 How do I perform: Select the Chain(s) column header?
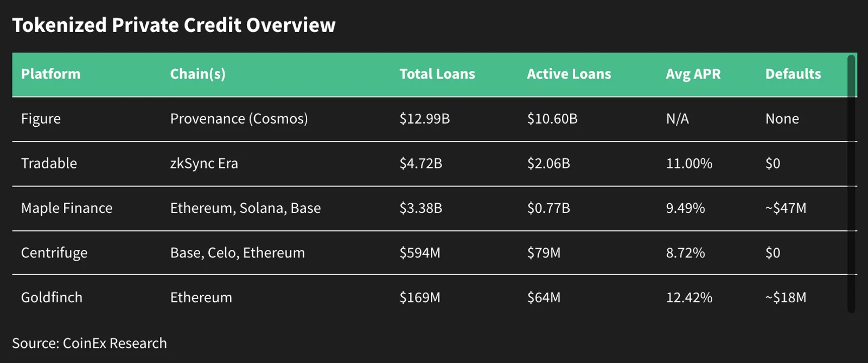coord(197,74)
